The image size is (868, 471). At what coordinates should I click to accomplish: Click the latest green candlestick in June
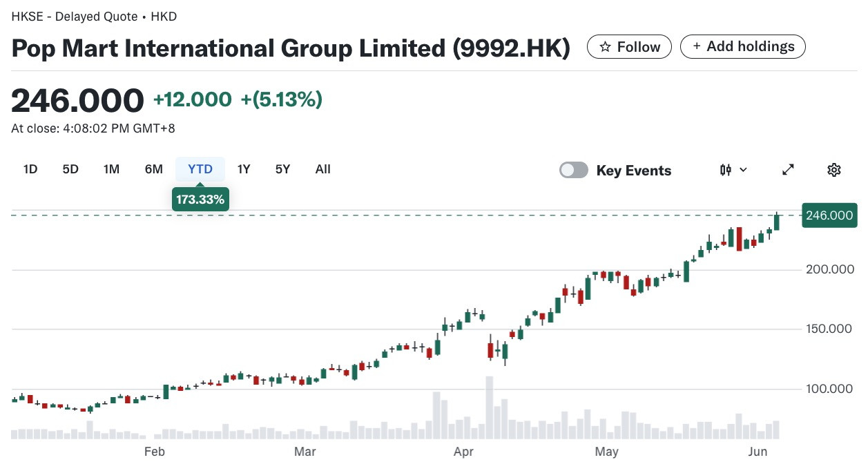777,221
